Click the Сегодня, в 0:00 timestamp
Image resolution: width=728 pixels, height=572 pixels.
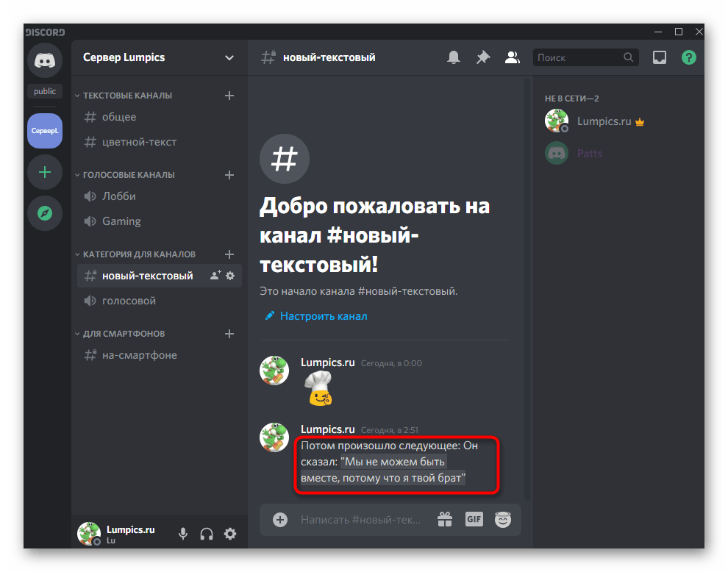[391, 363]
